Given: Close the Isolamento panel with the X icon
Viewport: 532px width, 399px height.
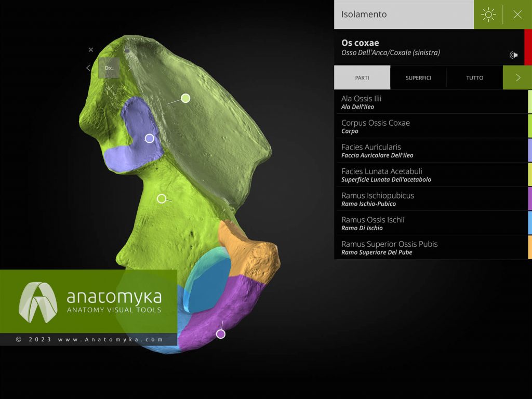Looking at the screenshot, I should tap(517, 15).
